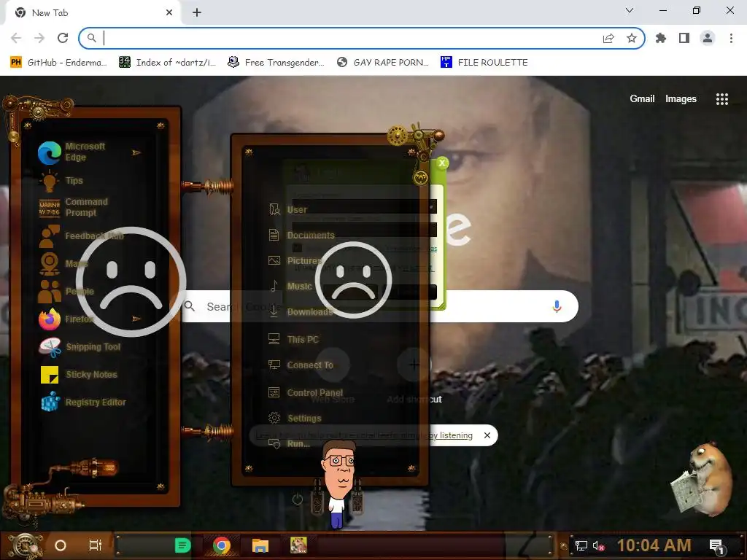The image size is (747, 560).
Task: Open Control Panel from Start panel
Action: [x=306, y=393]
